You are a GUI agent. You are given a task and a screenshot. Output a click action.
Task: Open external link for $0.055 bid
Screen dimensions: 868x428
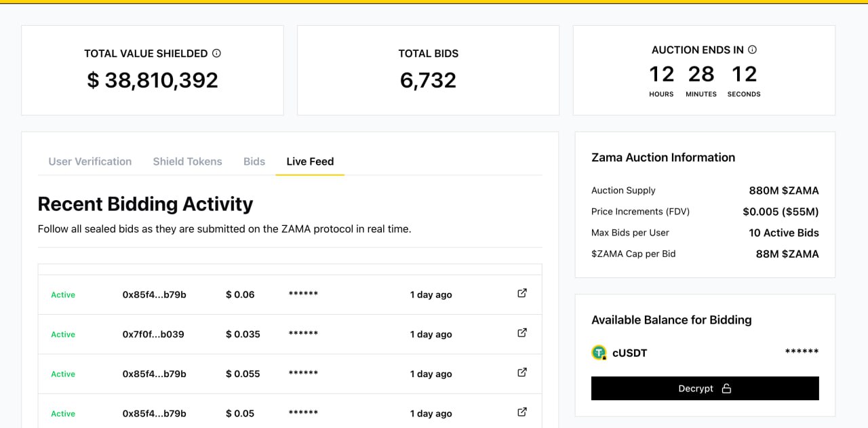point(522,372)
